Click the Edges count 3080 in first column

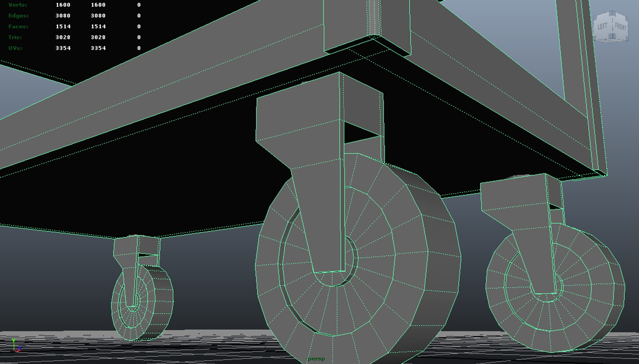pos(63,16)
